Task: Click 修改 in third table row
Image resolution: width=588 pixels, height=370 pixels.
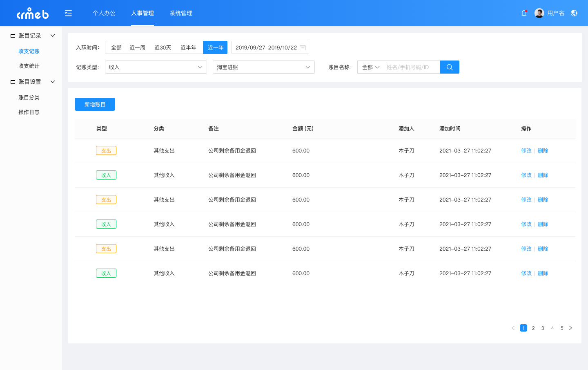Action: (x=526, y=200)
